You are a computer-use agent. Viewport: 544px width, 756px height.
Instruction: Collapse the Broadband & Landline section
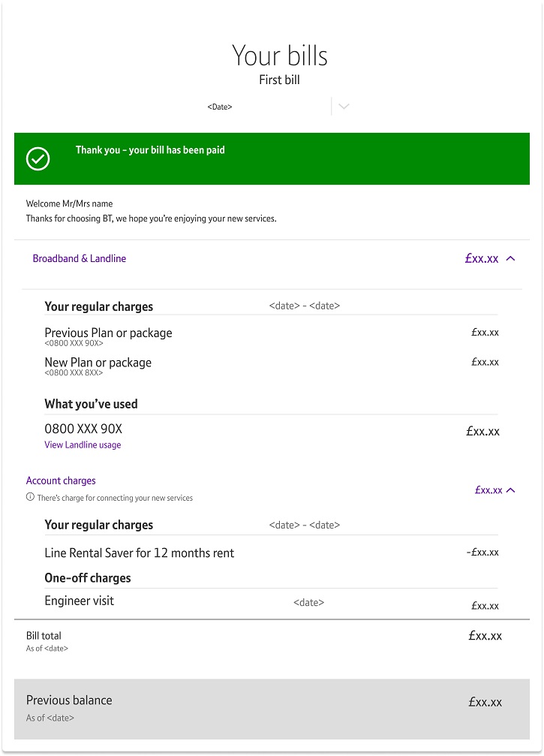coord(510,258)
